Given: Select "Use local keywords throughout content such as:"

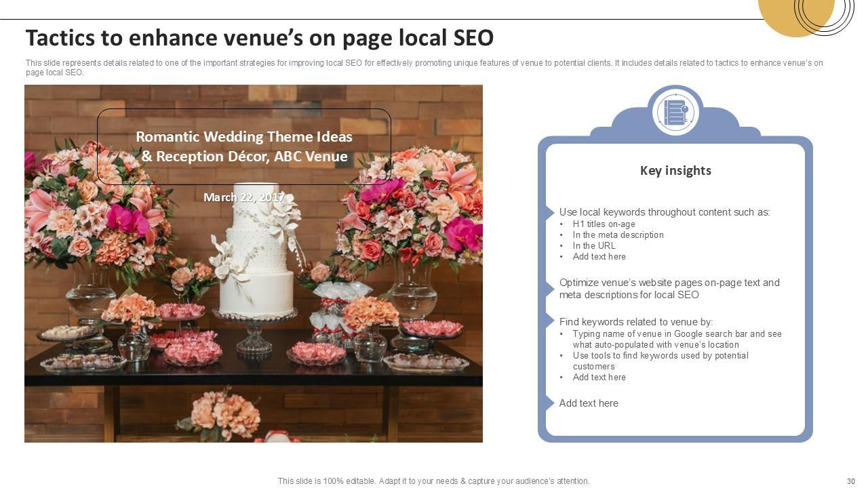Looking at the screenshot, I should 665,212.
